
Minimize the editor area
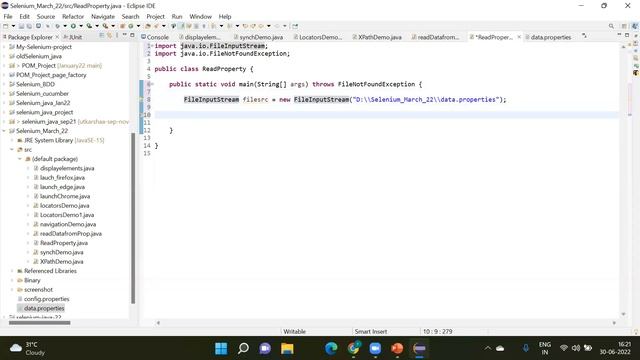pos(619,35)
